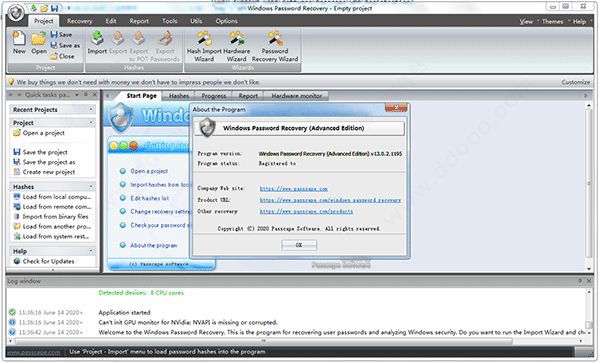Open the Project ribbon tab
This screenshot has width=600, height=363.
pos(44,21)
